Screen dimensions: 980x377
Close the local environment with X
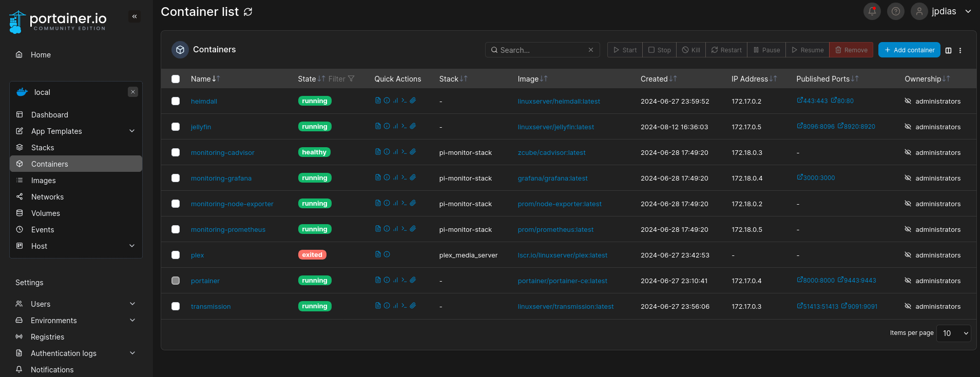133,92
